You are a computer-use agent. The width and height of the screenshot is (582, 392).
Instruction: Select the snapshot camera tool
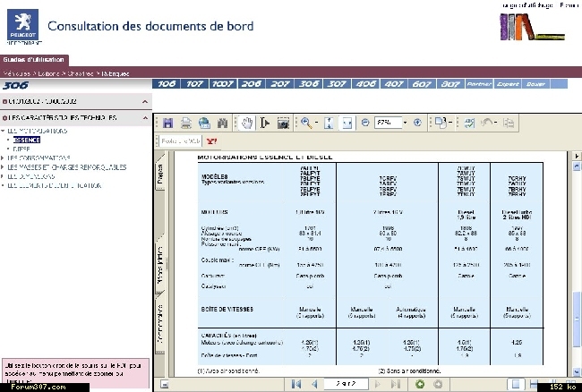coord(283,123)
